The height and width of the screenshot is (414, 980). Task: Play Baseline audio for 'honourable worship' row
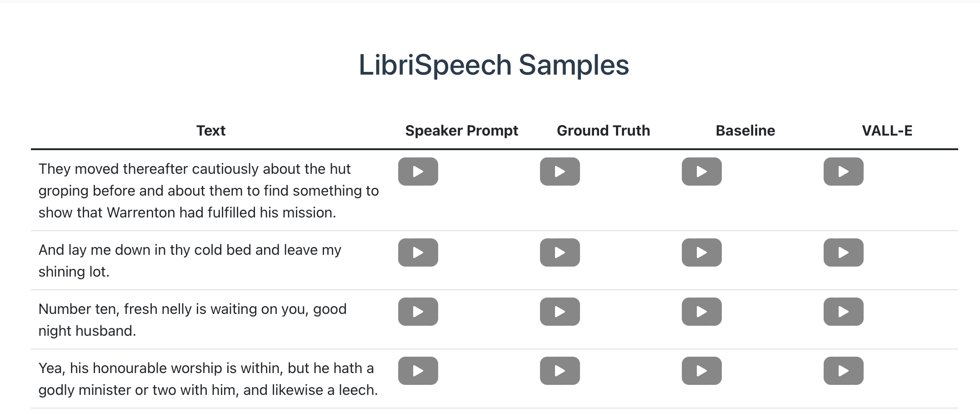click(702, 371)
